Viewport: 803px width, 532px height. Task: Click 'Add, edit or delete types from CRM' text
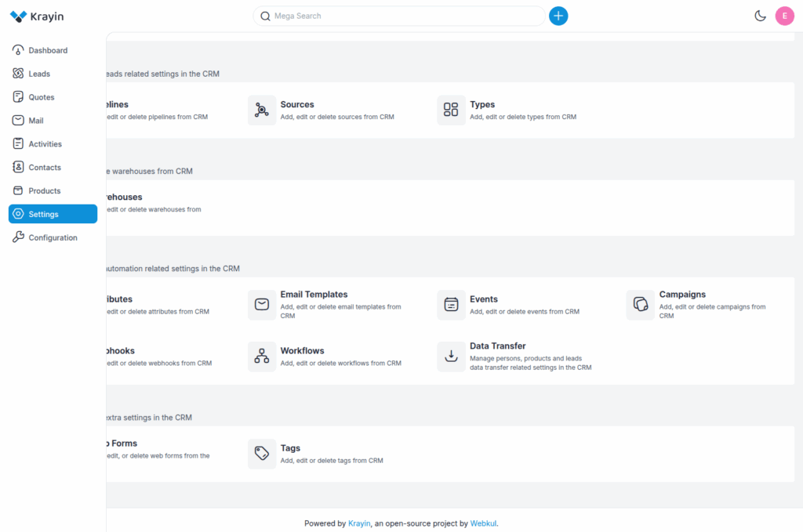[523, 118]
